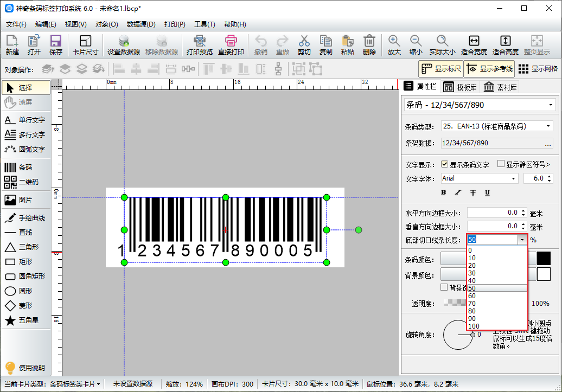The image size is (562, 392).
Task: Toggle italic text formatting button
Action: 458,193
